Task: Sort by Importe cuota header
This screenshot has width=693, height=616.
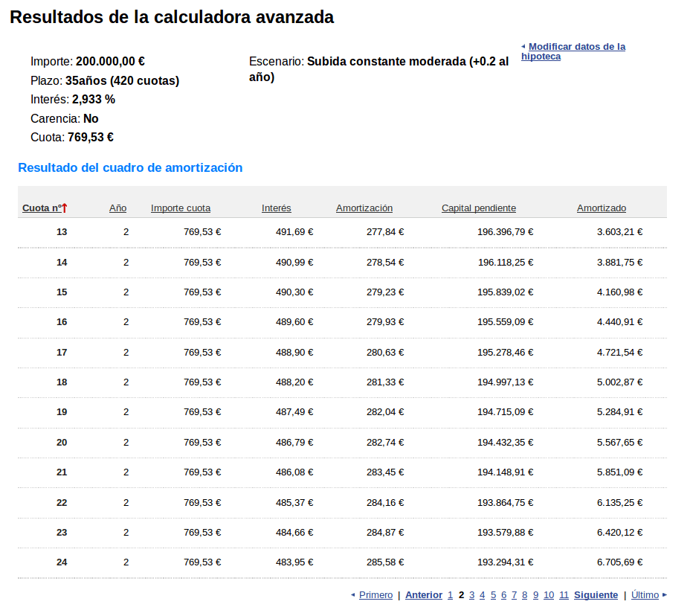Action: pos(181,208)
